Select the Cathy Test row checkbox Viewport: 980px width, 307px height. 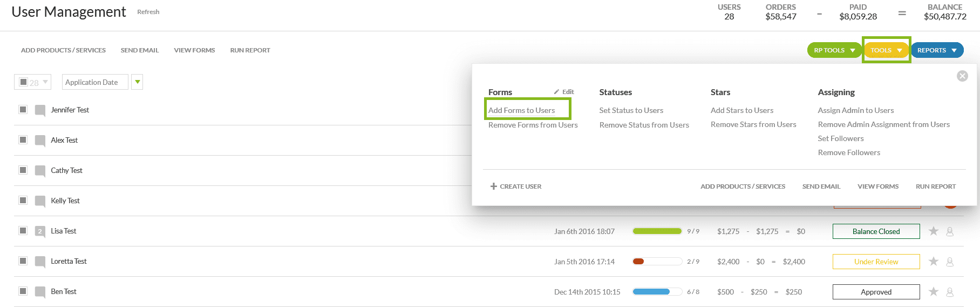pyautogui.click(x=23, y=170)
